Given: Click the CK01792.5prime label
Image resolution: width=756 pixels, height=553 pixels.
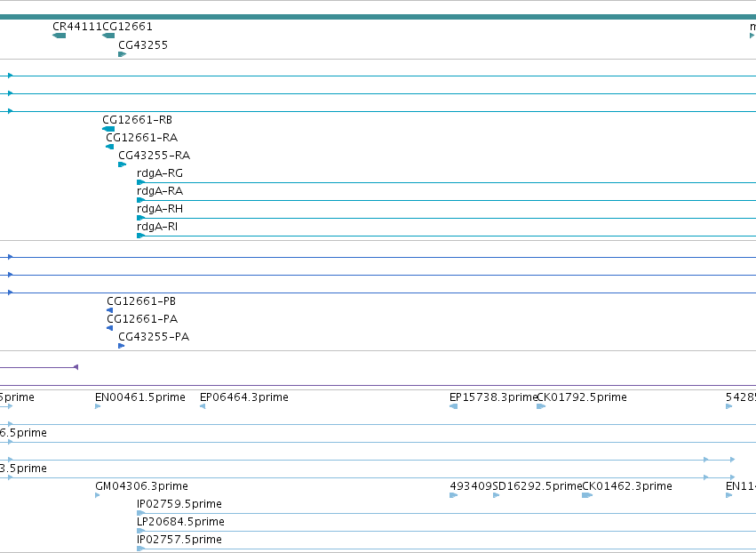Looking at the screenshot, I should point(582,397).
